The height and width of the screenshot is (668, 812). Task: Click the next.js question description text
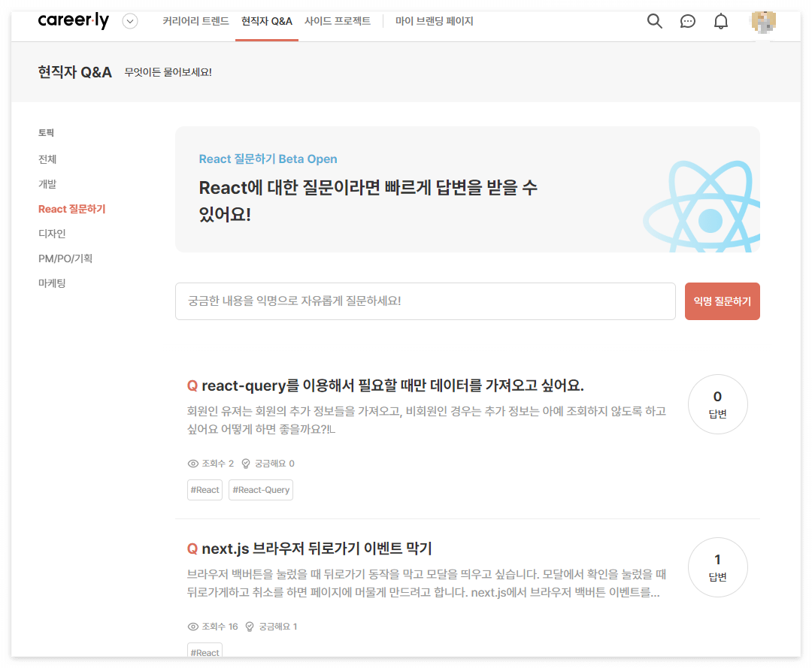[426, 583]
